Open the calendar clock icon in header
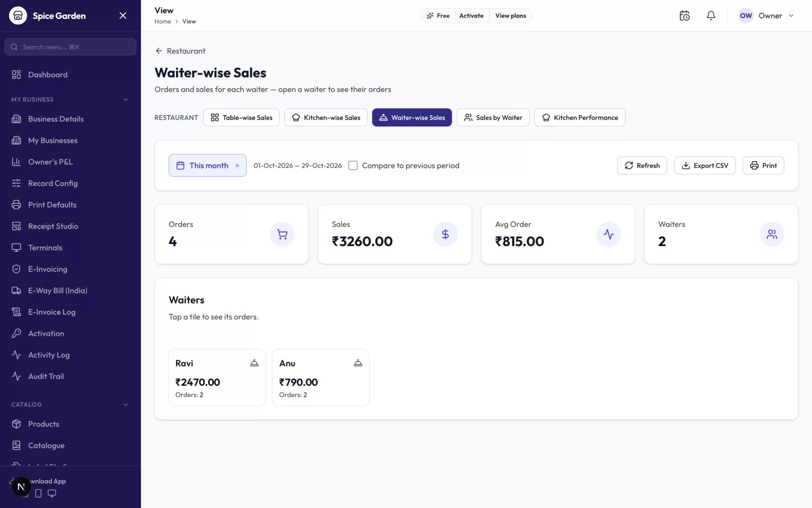The image size is (812, 508). click(x=684, y=16)
